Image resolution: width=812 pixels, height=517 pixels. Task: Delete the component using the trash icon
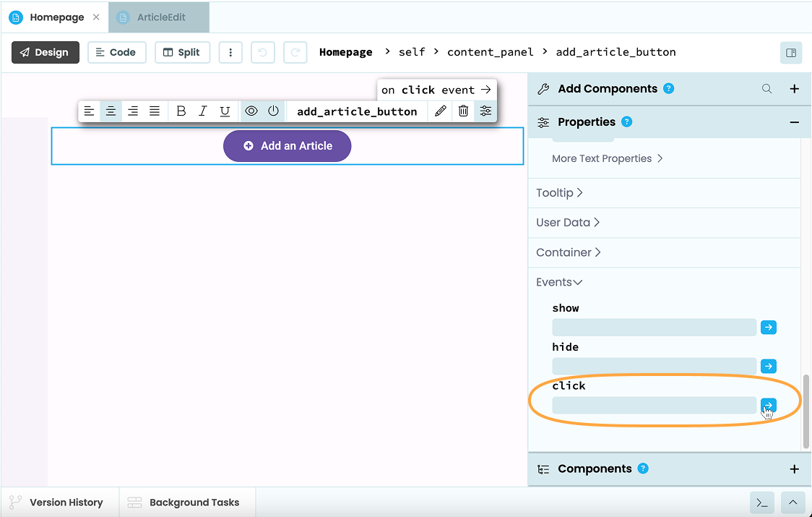(x=463, y=111)
